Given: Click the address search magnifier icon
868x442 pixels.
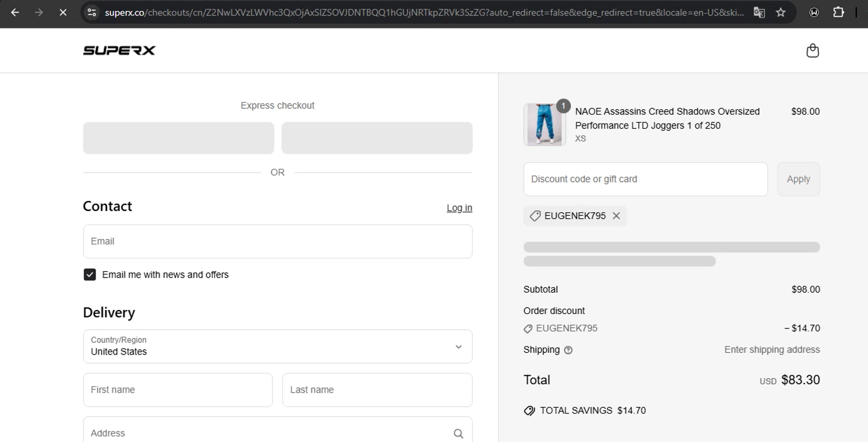Looking at the screenshot, I should click(458, 433).
